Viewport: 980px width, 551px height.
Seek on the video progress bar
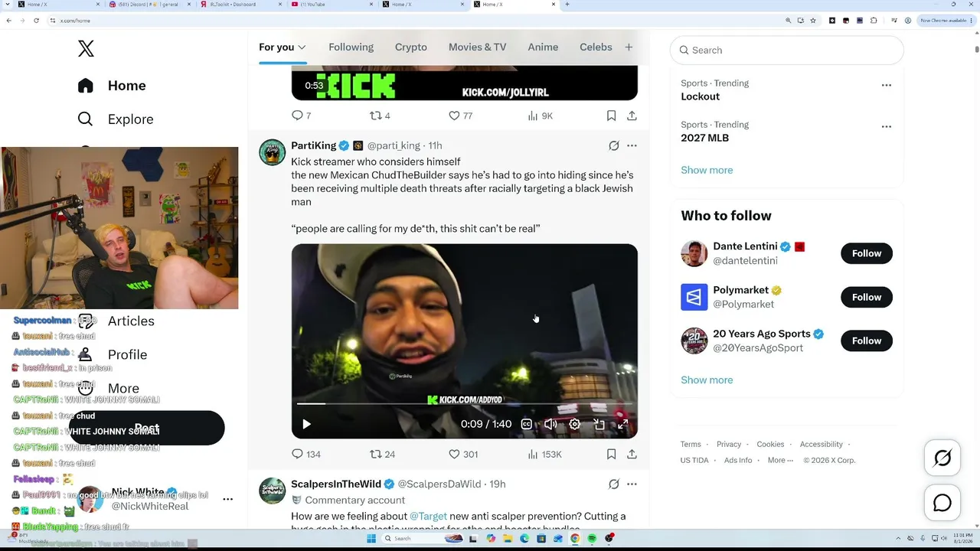click(464, 403)
